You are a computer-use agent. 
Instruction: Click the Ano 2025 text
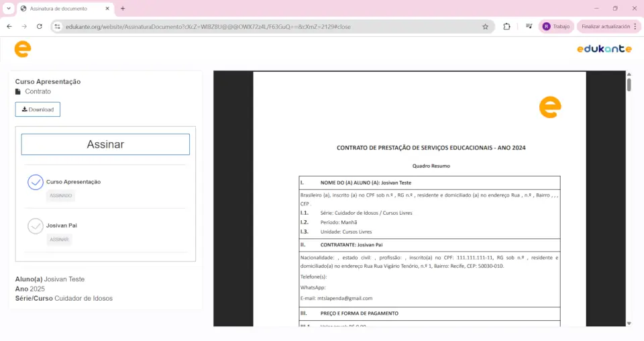pyautogui.click(x=30, y=289)
